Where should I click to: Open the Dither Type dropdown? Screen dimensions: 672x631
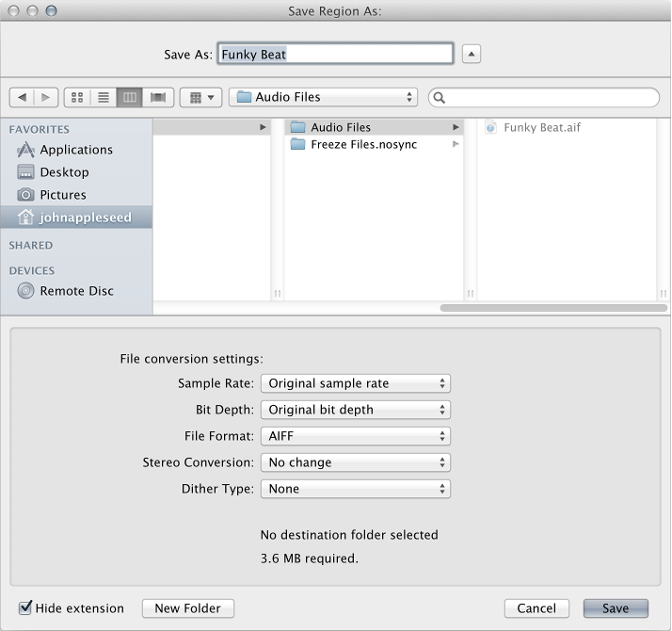[355, 489]
